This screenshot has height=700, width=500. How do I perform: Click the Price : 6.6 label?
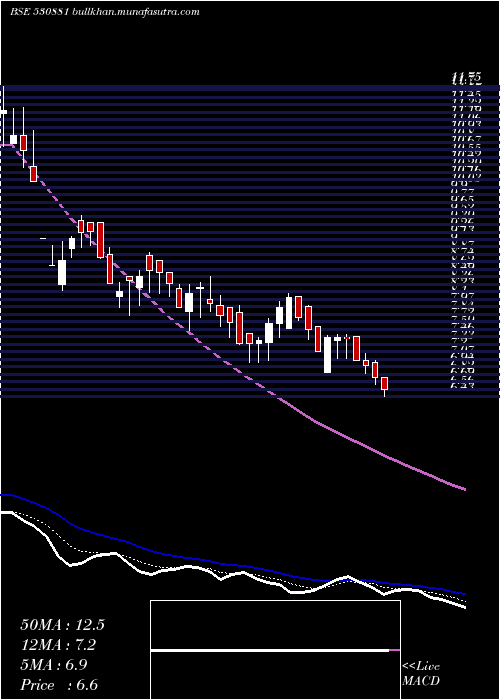click(x=59, y=685)
